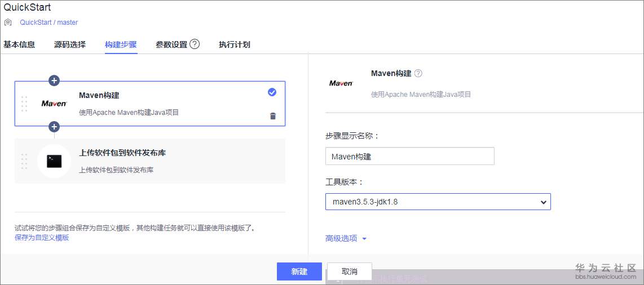Delete the Maven构建 step with trash icon
The width and height of the screenshot is (644, 285).
(273, 116)
